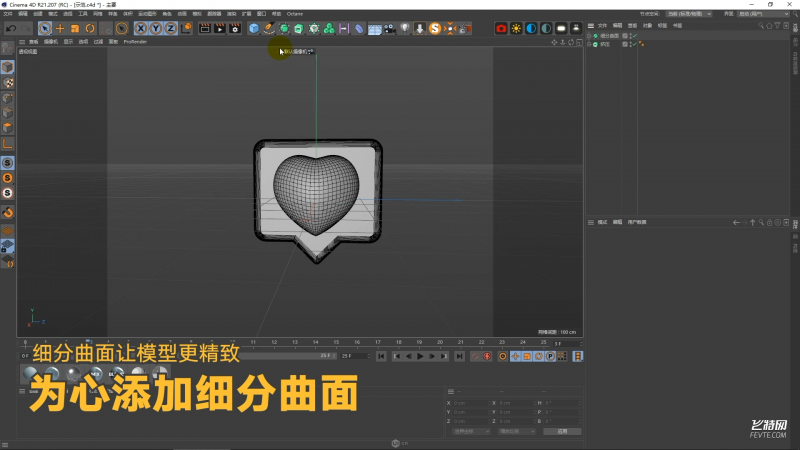The width and height of the screenshot is (800, 450).
Task: Click Render View clapperboard icon
Action: (x=205, y=28)
